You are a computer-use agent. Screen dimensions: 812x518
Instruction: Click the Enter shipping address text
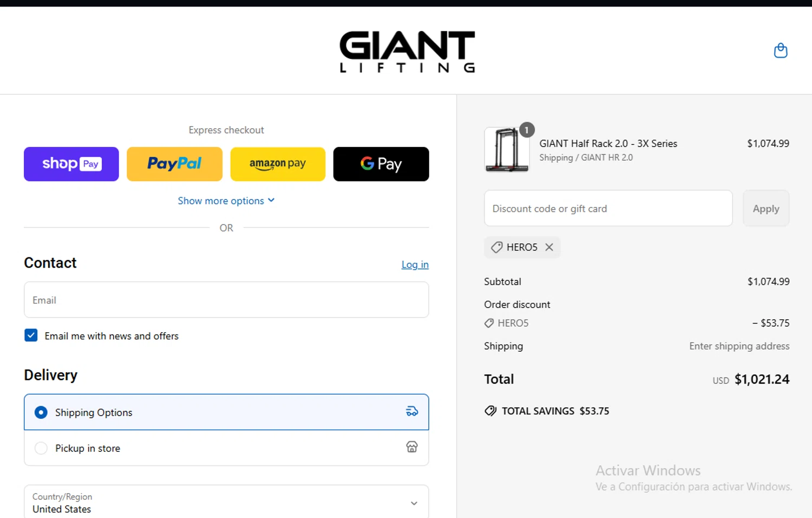739,346
